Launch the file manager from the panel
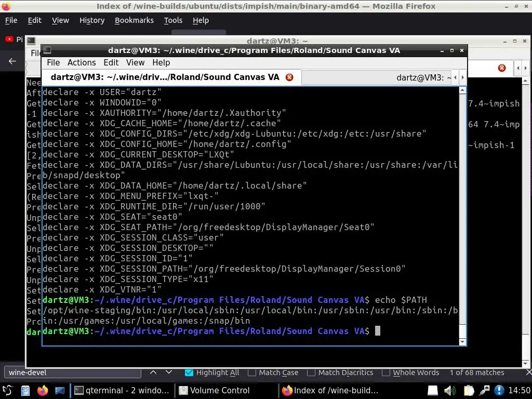The height and width of the screenshot is (399, 532). [x=25, y=391]
